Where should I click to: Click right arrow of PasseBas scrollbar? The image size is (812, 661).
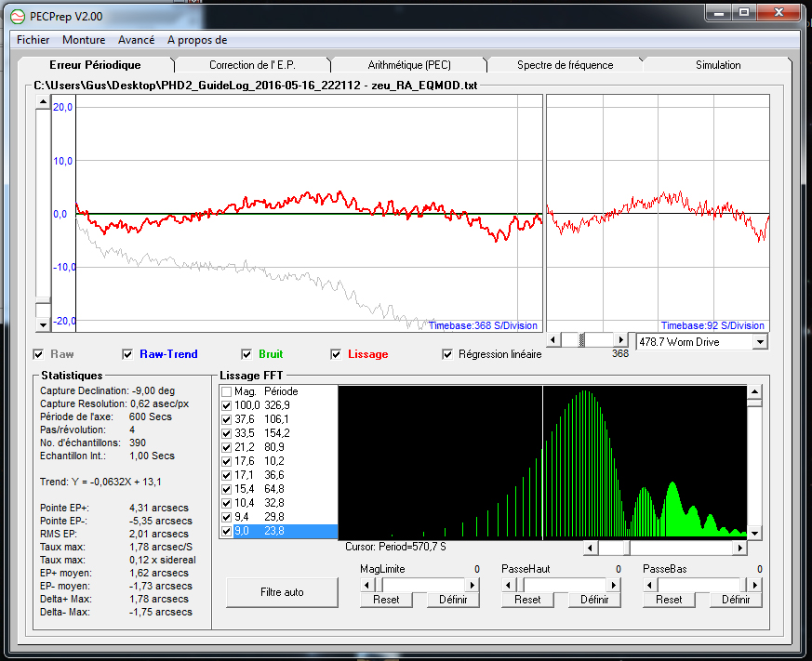755,585
